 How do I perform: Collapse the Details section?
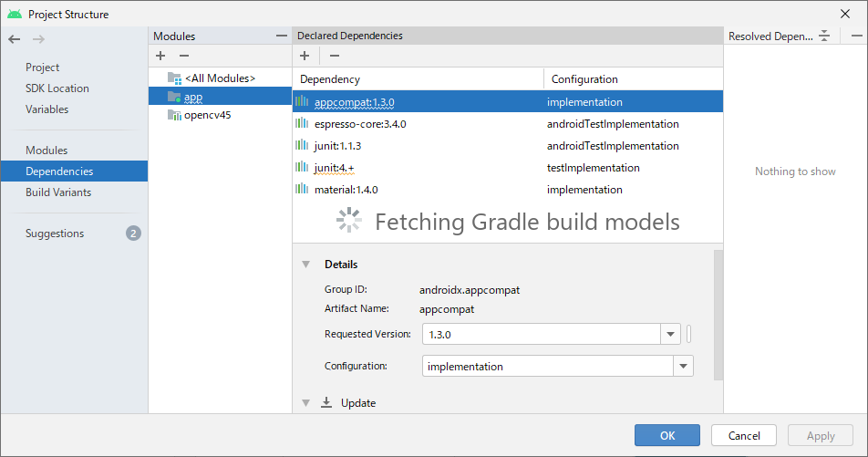click(305, 265)
